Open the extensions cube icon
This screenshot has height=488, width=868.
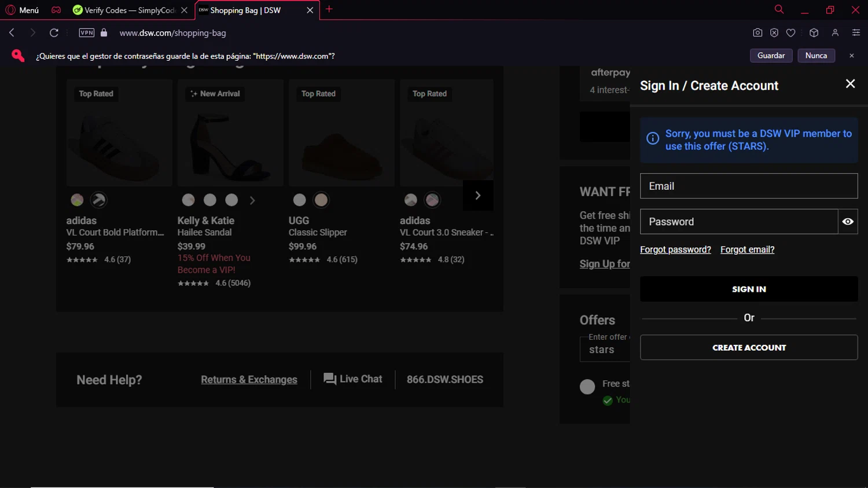click(x=814, y=32)
